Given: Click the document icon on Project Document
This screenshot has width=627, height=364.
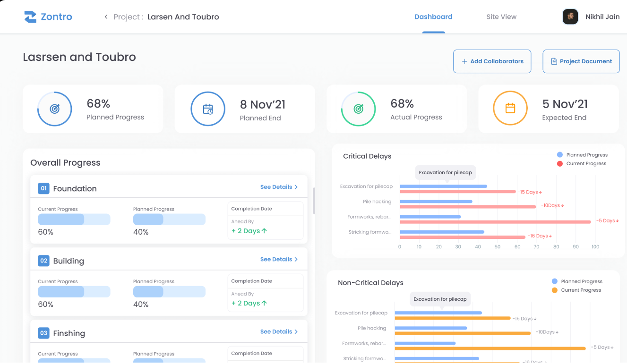Looking at the screenshot, I should pos(554,61).
